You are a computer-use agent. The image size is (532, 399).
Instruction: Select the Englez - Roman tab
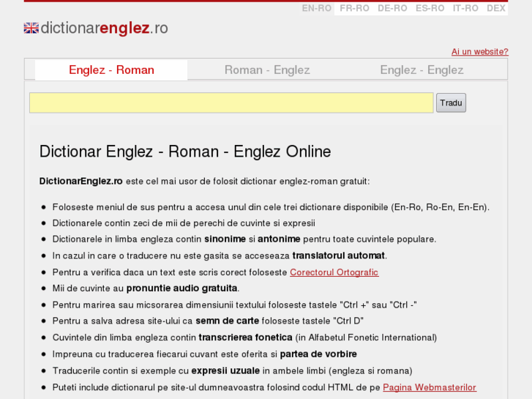[111, 70]
